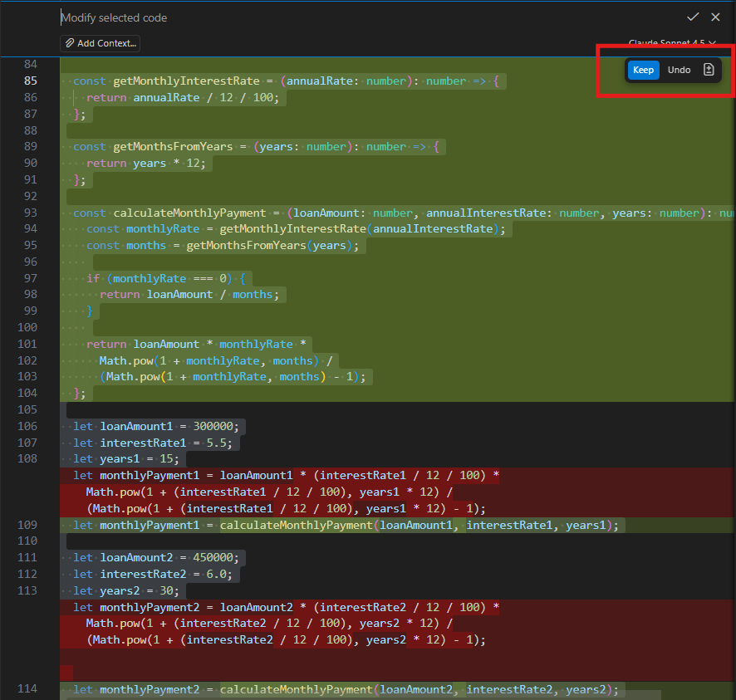Click the Add Context... button

pos(100,43)
